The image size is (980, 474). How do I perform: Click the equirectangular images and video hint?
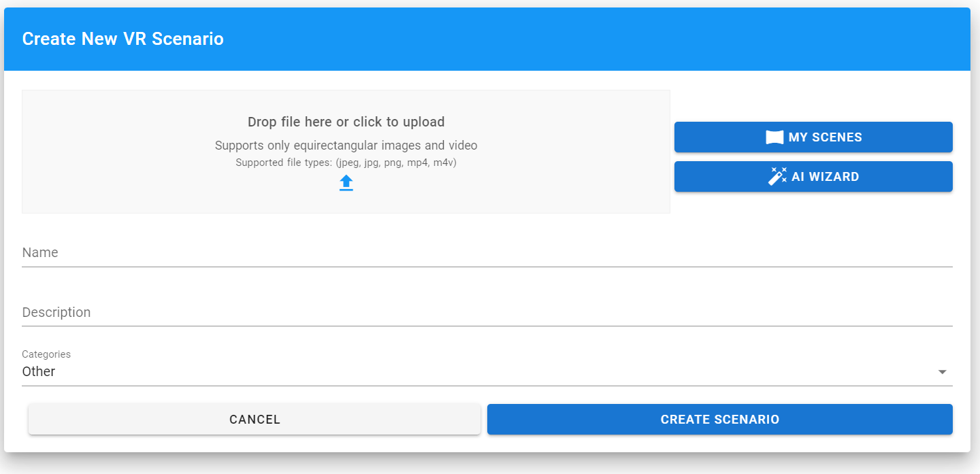(x=346, y=146)
